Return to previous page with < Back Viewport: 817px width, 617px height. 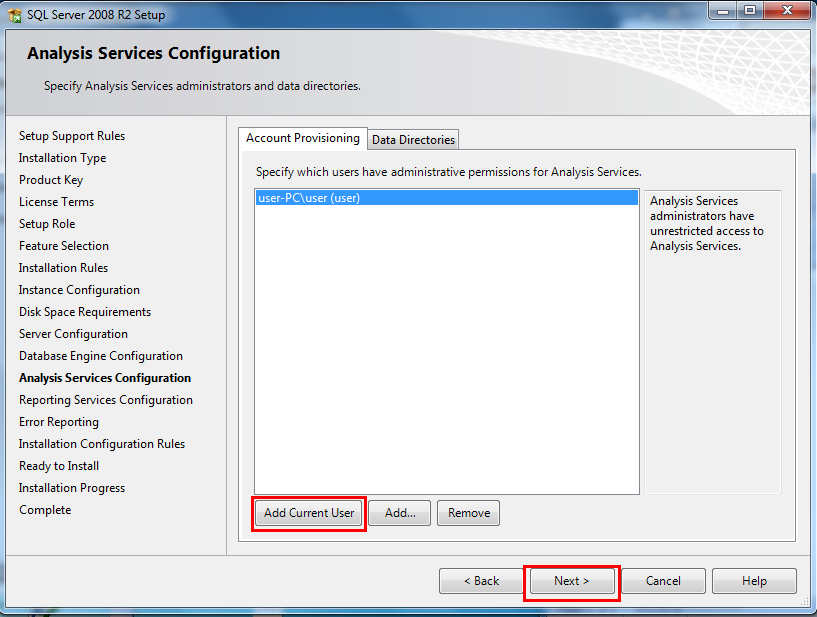point(481,581)
